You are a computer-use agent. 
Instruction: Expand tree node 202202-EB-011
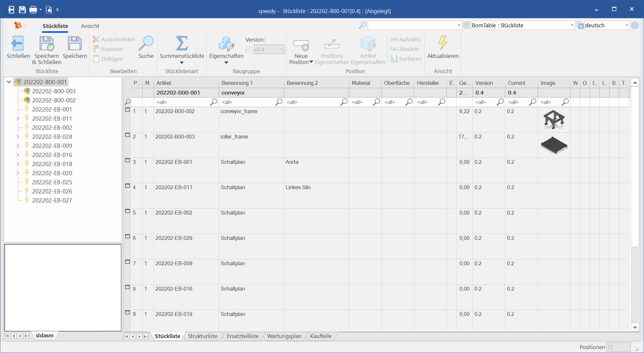pyautogui.click(x=18, y=119)
